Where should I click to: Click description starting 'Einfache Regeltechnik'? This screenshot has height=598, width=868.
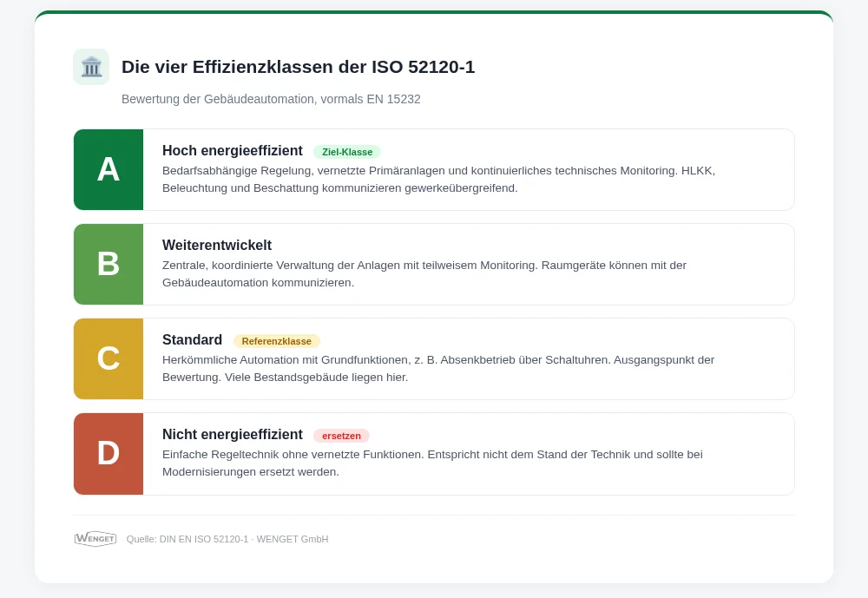(432, 463)
